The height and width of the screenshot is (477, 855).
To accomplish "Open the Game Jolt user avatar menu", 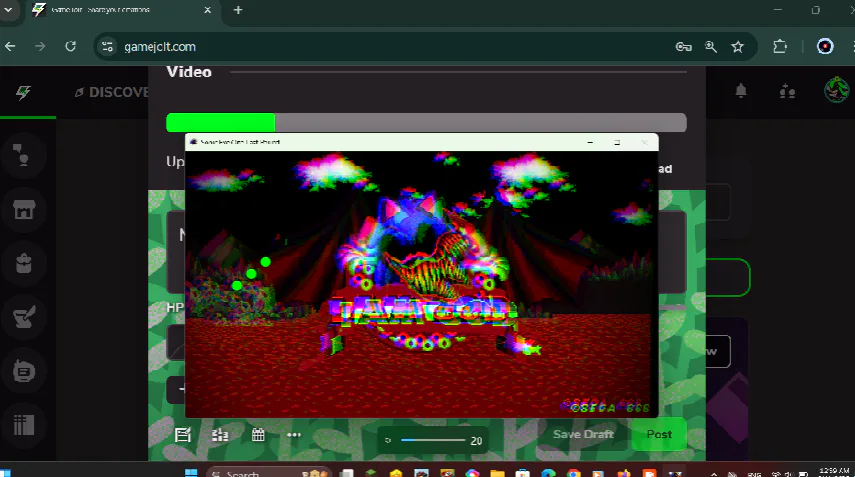I will click(836, 90).
